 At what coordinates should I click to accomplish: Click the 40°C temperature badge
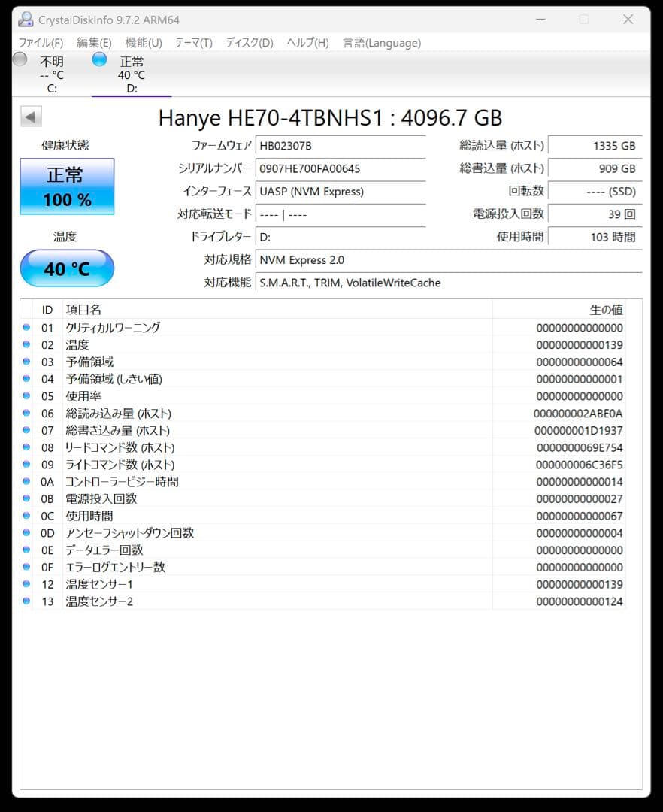66,268
